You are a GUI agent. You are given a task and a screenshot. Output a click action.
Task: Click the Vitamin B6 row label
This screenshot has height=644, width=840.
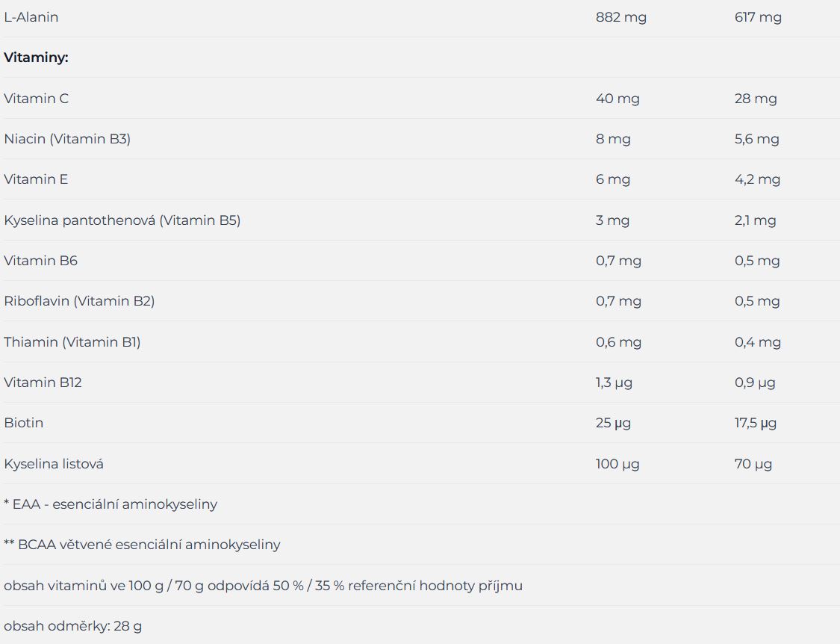point(41,261)
